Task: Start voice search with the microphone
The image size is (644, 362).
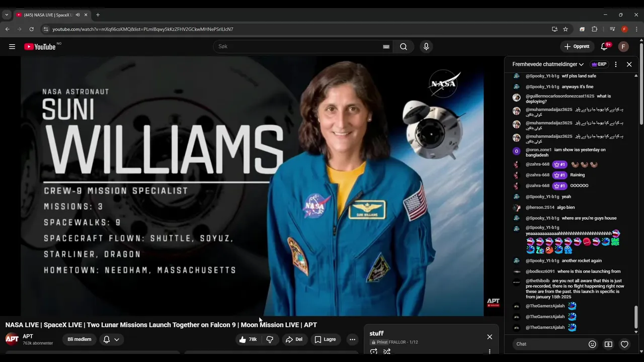Action: click(x=426, y=47)
